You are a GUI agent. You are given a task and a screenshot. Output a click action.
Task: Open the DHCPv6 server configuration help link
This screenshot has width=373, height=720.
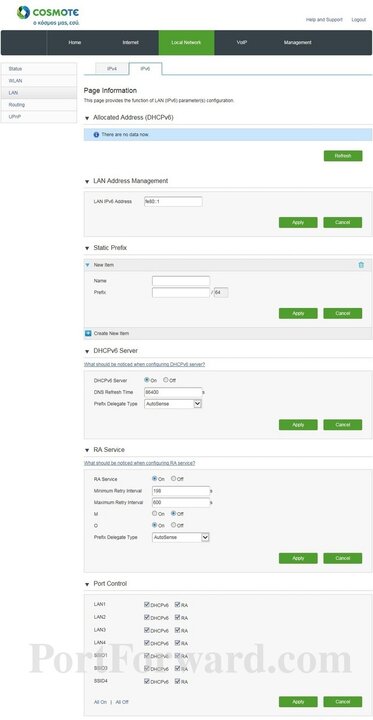point(144,364)
